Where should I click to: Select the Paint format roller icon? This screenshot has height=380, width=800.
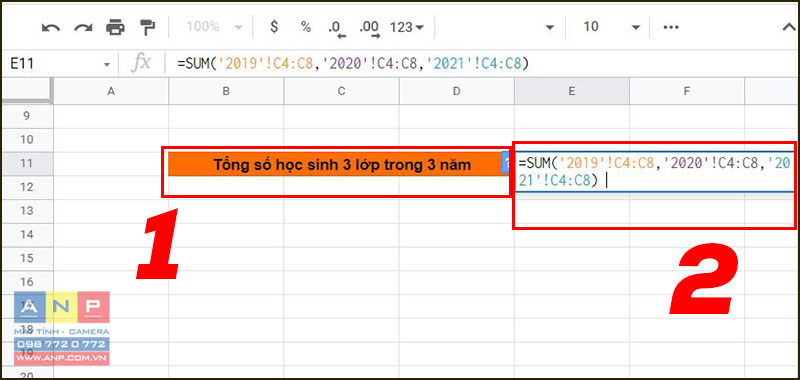click(x=147, y=27)
